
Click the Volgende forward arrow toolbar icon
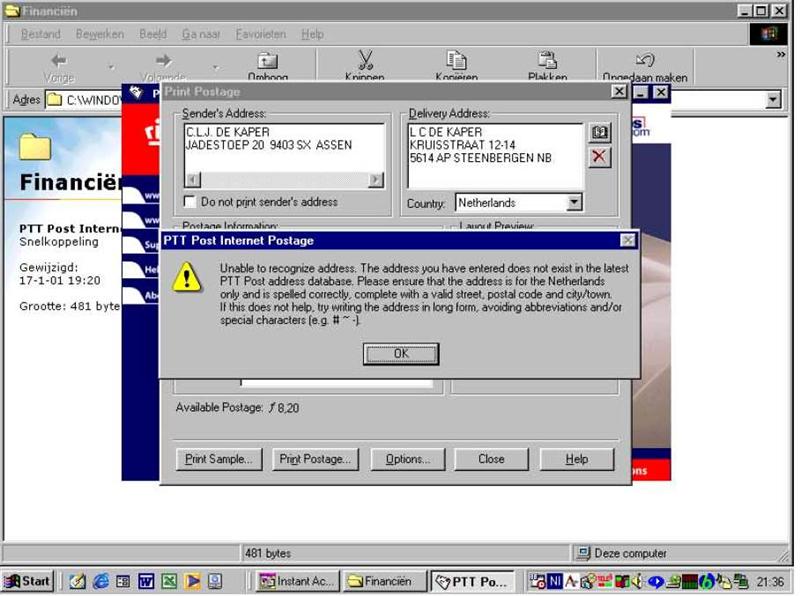coord(163,61)
